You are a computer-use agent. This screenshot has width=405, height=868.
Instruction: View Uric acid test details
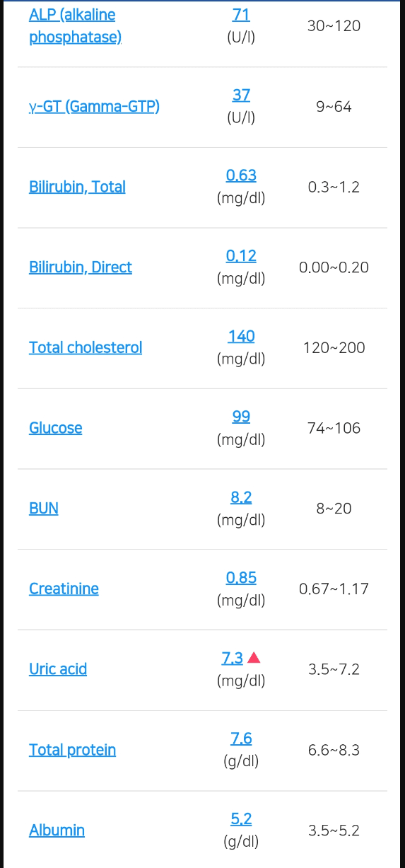[x=58, y=669]
